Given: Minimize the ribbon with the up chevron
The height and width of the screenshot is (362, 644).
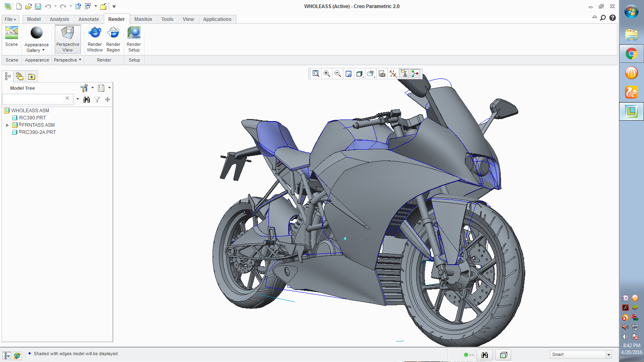Looking at the screenshot, I should pyautogui.click(x=594, y=17).
